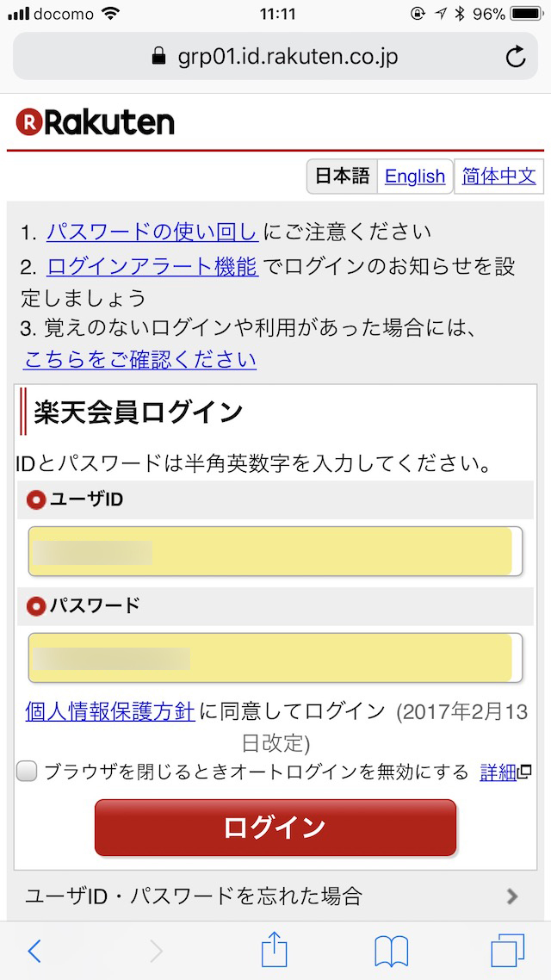Tap the Safari back arrow
Image resolution: width=551 pixels, height=980 pixels.
[x=35, y=951]
